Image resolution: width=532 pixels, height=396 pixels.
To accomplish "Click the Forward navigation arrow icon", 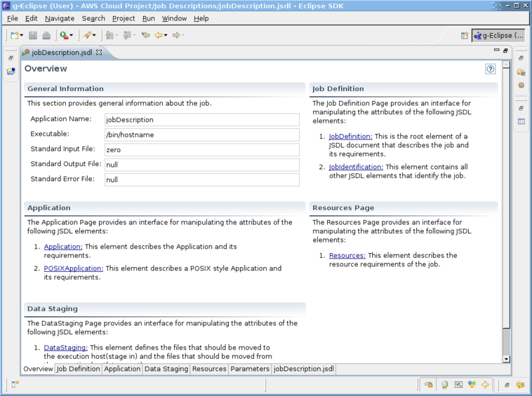I will [x=178, y=35].
